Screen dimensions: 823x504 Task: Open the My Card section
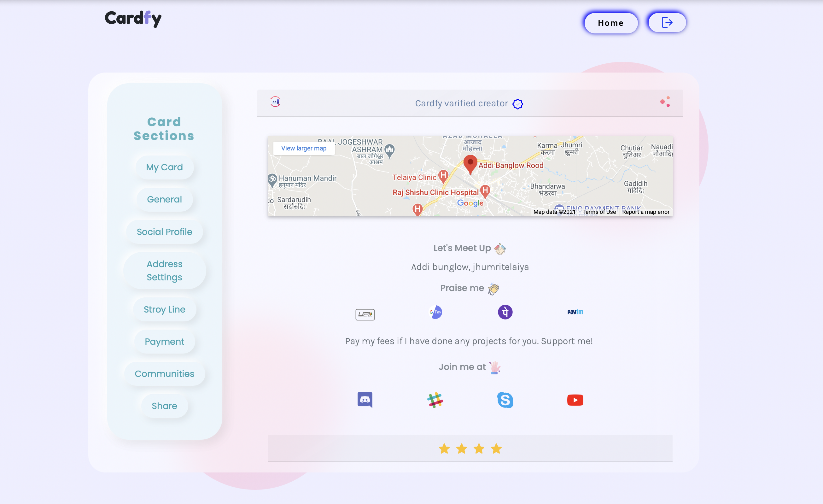coord(164,167)
